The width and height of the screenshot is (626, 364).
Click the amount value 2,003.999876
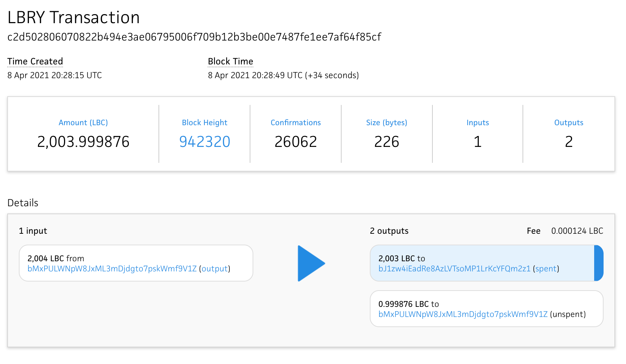click(83, 141)
